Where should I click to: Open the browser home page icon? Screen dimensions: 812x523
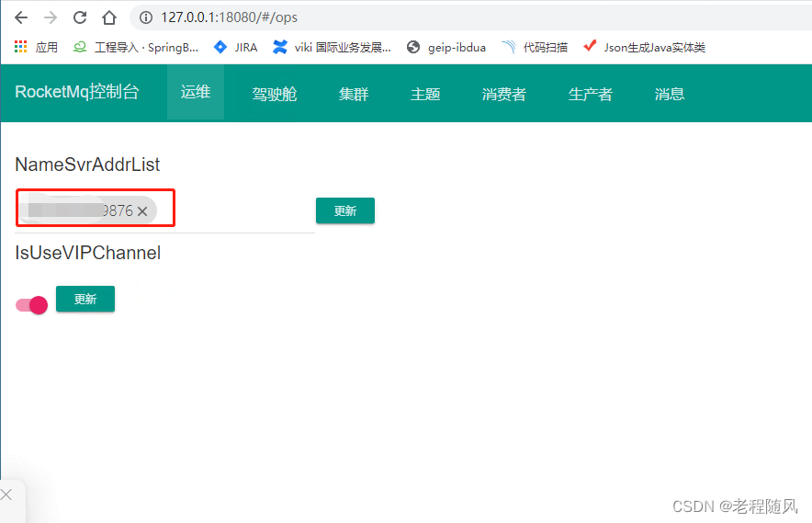(109, 17)
